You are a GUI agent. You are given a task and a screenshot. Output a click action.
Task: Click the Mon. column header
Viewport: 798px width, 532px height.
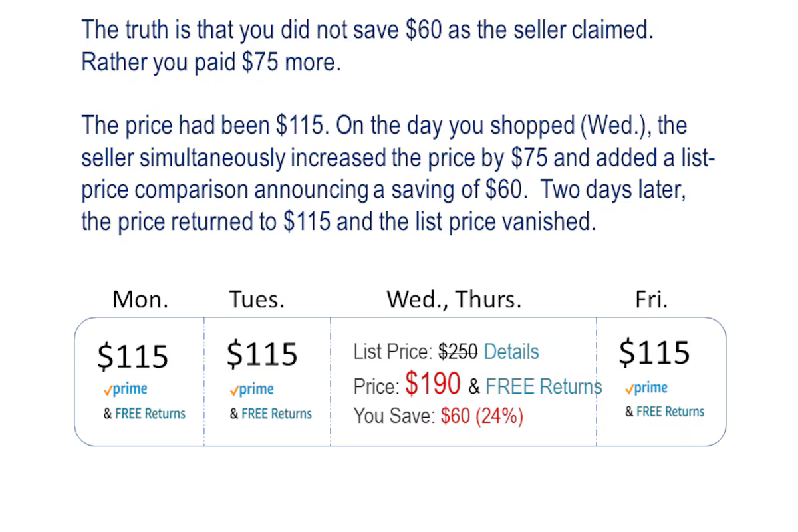pyautogui.click(x=140, y=299)
